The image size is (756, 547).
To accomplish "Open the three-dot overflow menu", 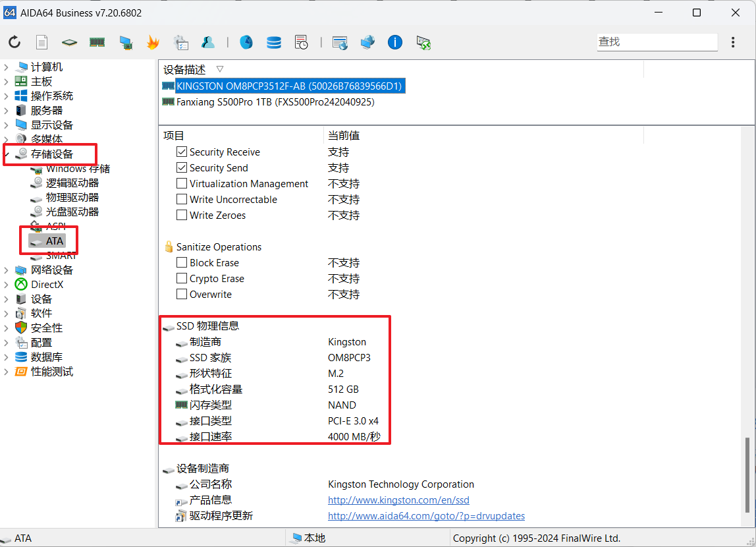I will [x=733, y=42].
